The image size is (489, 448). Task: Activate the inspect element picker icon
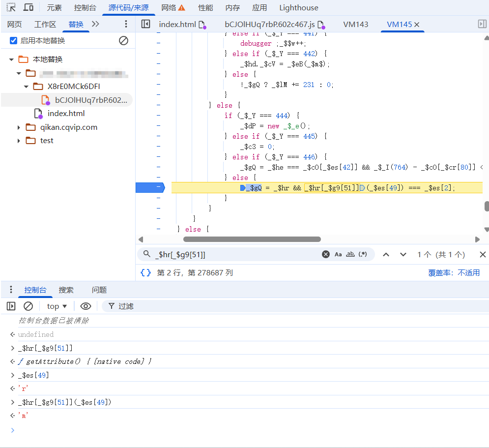11,7
